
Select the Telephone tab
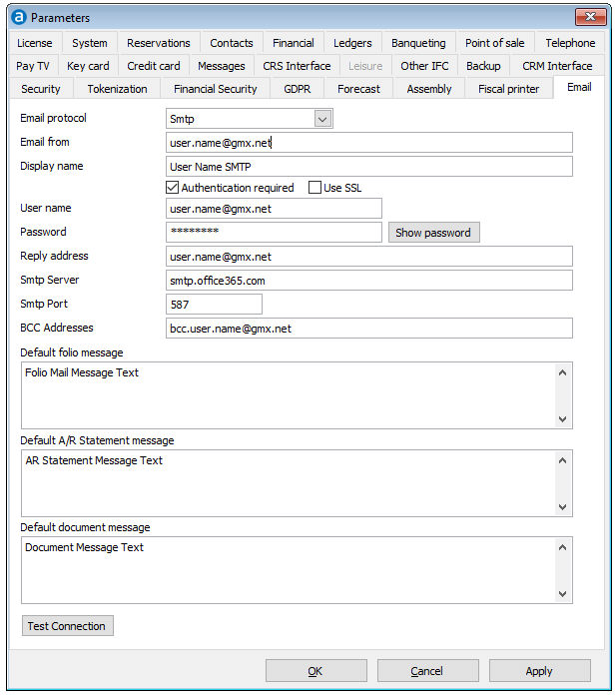click(x=570, y=43)
